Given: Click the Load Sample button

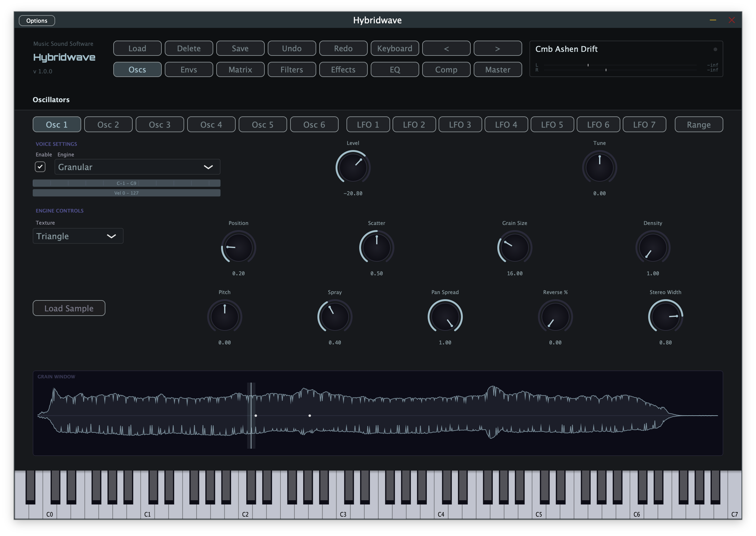Looking at the screenshot, I should (69, 308).
